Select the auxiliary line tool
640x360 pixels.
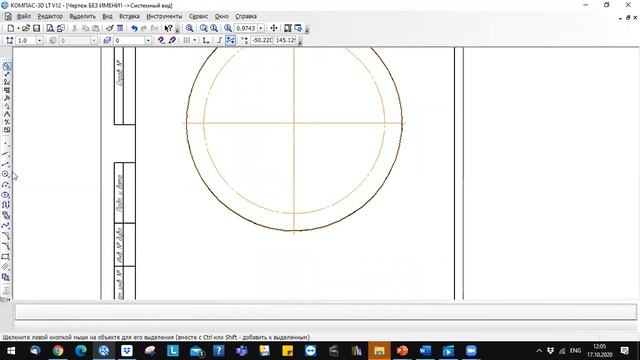point(6,154)
